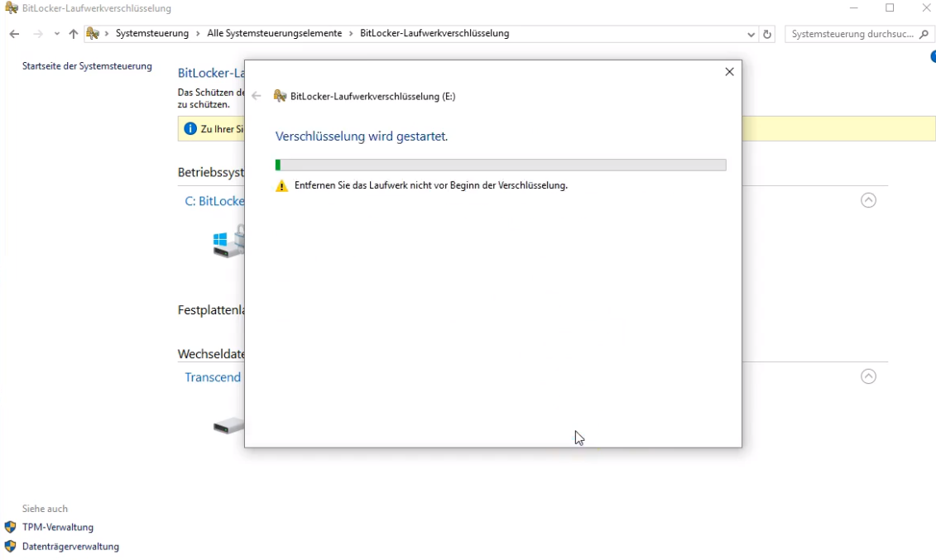The height and width of the screenshot is (560, 936).
Task: Maximize the control panel window
Action: point(890,7)
